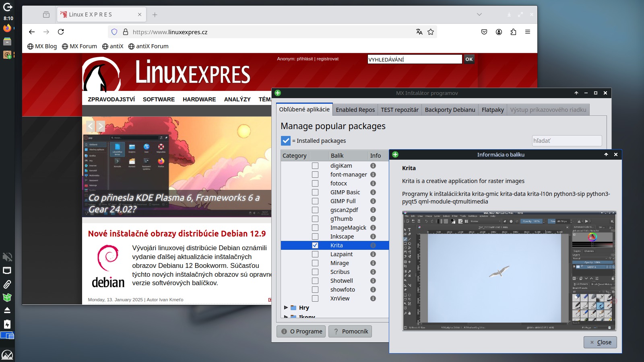Open Firefox extensions puzzle icon

coord(513,32)
